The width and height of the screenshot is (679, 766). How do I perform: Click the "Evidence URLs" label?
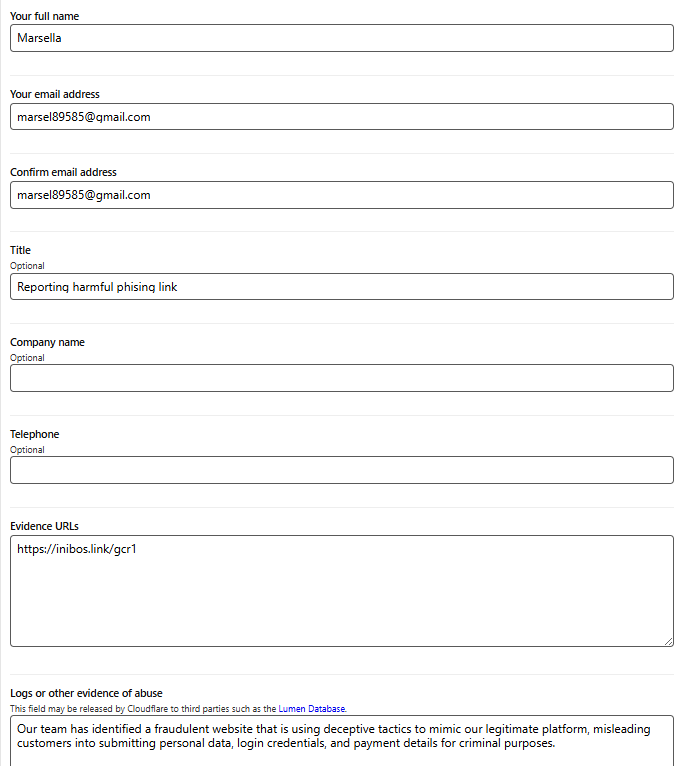(x=44, y=526)
